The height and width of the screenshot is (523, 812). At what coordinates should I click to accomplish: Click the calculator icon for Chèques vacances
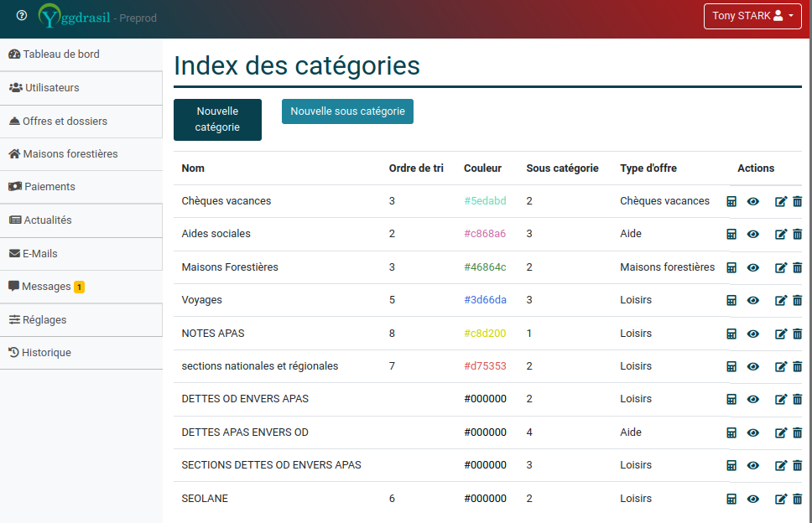[731, 201]
